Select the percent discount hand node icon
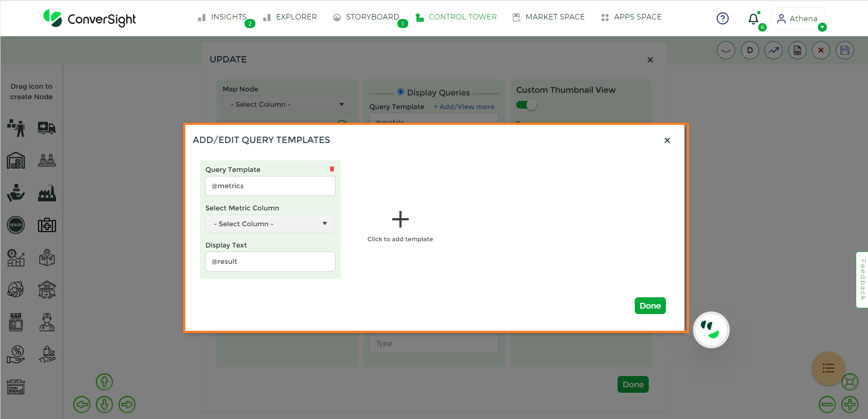The height and width of the screenshot is (419, 868). coord(16,354)
